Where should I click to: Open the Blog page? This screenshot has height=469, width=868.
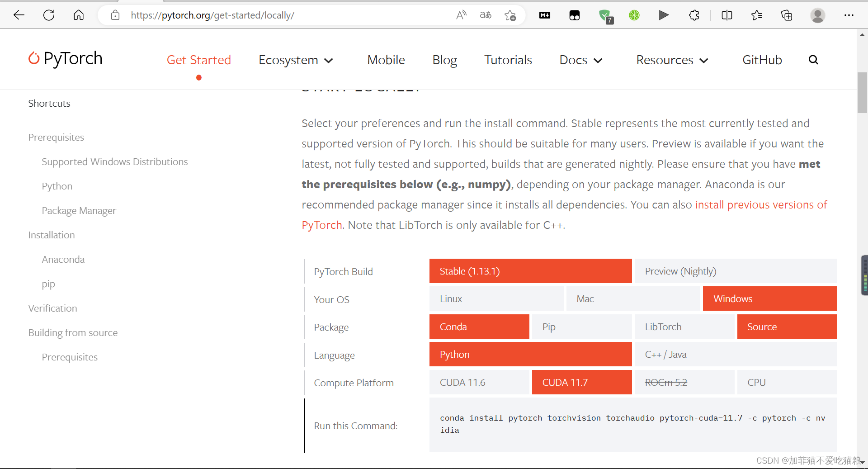444,60
